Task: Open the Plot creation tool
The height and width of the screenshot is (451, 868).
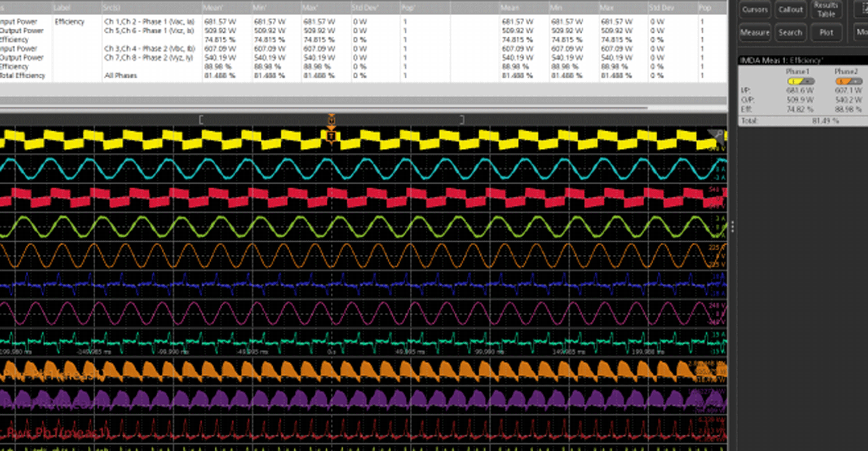Action: pyautogui.click(x=826, y=33)
